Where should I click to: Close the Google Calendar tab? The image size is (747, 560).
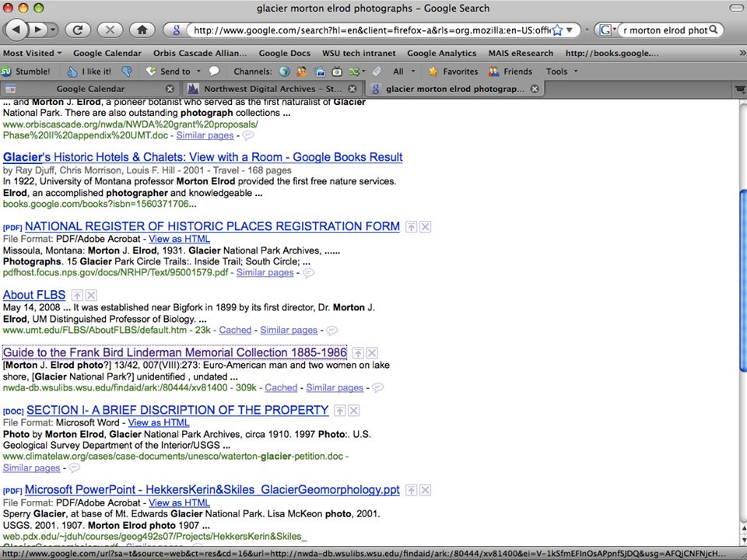[170, 89]
